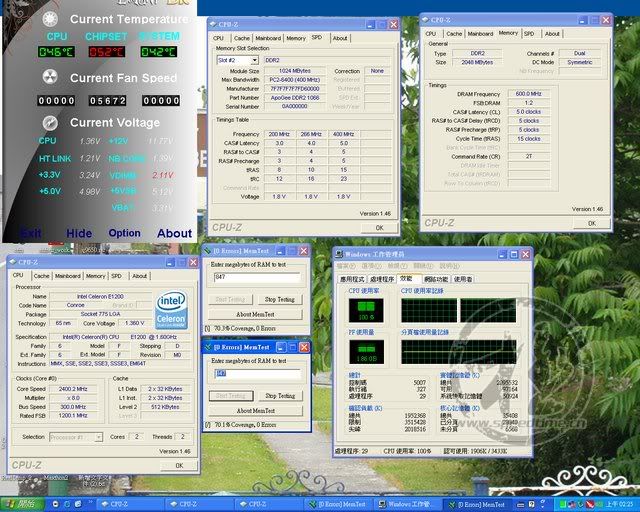The width and height of the screenshot is (640, 512).
Task: Expand the quick launch overflow chevron
Action: [90, 502]
